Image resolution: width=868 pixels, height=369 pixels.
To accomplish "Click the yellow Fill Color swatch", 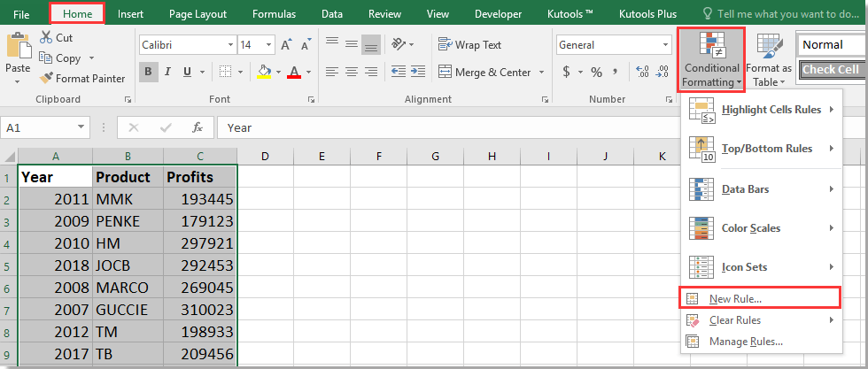I will coord(264,73).
